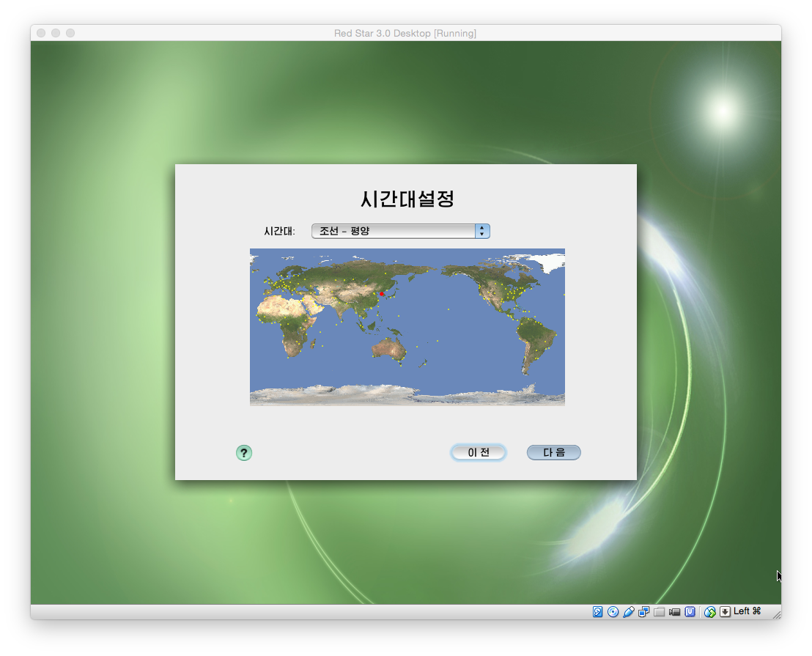Click the Left ⌘ host key indicator
The width and height of the screenshot is (812, 656).
point(748,611)
